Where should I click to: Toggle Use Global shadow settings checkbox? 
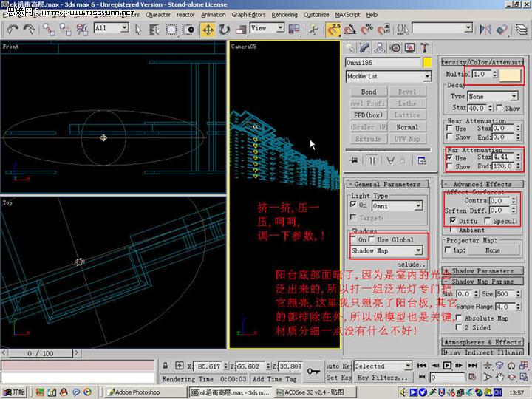click(372, 239)
